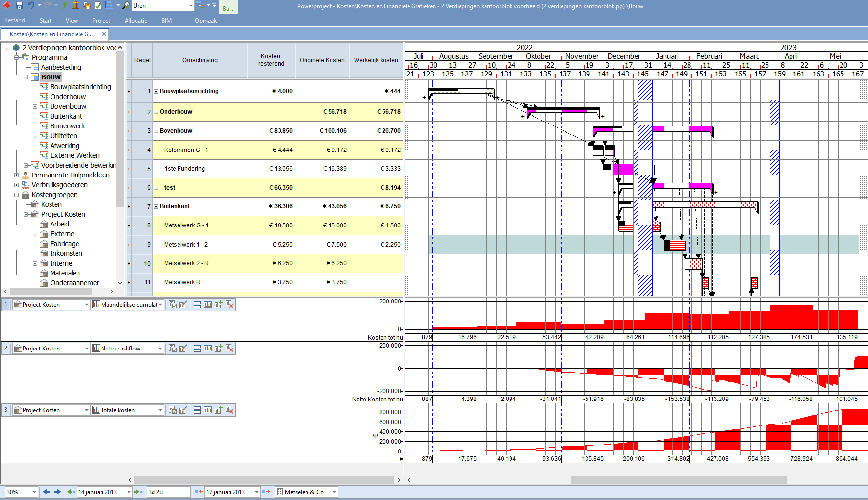Select Aanbesteding in the project tree
The height and width of the screenshot is (500, 868).
[61, 67]
